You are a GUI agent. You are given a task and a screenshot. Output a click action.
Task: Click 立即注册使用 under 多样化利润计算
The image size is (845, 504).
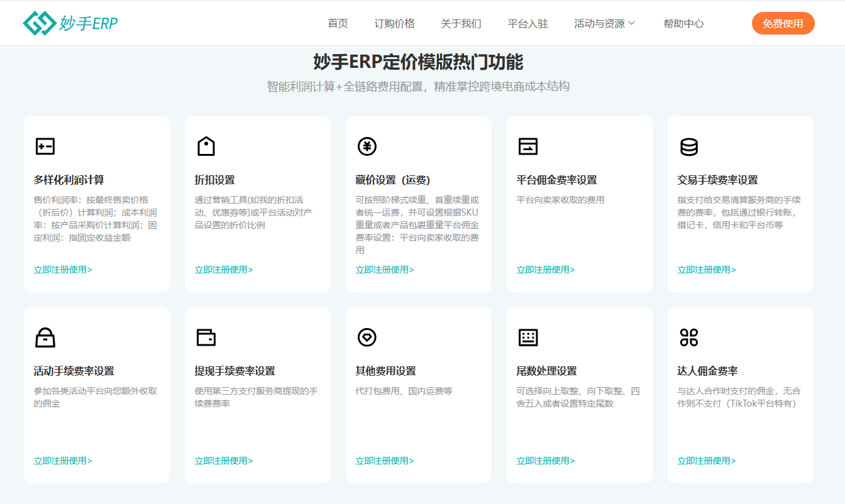[x=63, y=270]
